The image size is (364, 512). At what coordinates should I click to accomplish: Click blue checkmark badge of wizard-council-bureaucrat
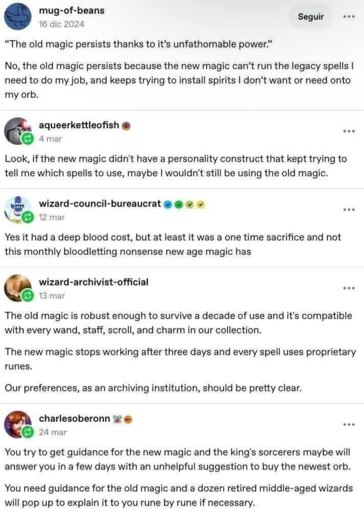coord(168,204)
